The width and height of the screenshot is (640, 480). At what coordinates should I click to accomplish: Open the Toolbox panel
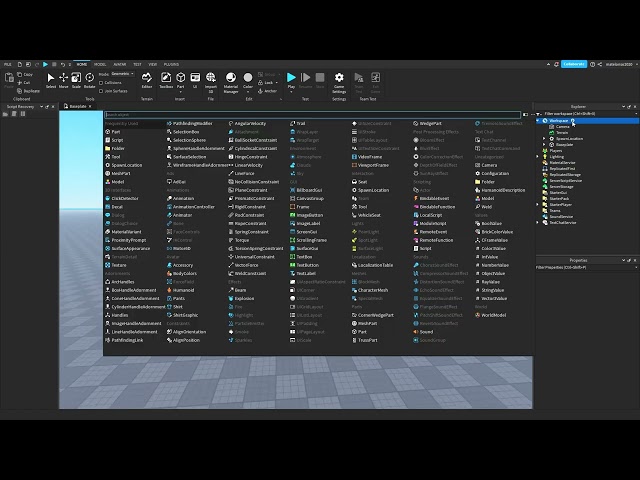(166, 80)
